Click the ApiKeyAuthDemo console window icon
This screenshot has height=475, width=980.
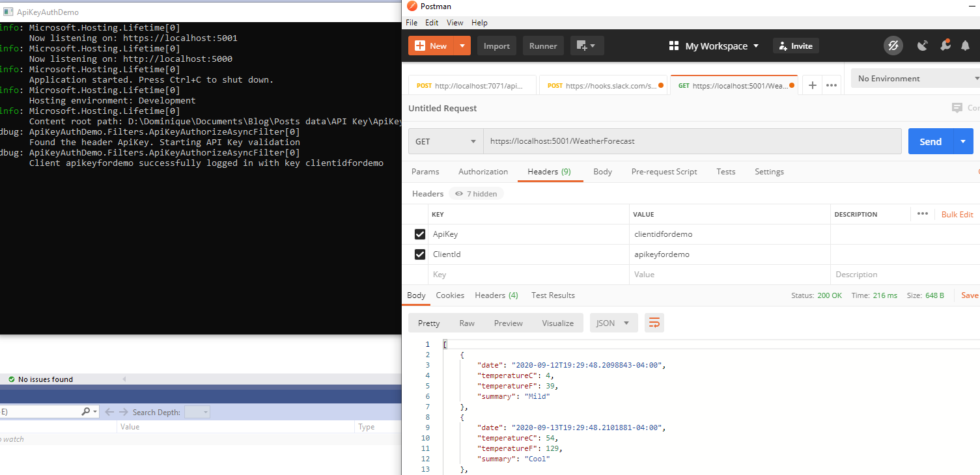[x=8, y=12]
